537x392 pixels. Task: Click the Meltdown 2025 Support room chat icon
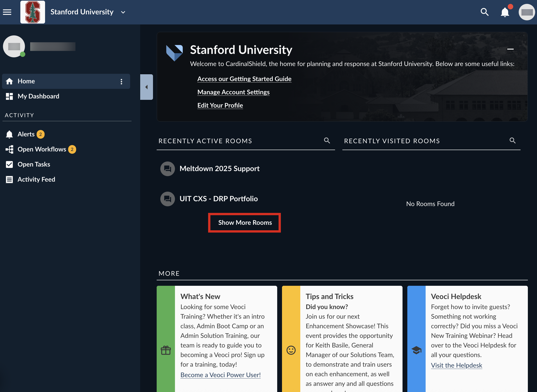point(167,169)
